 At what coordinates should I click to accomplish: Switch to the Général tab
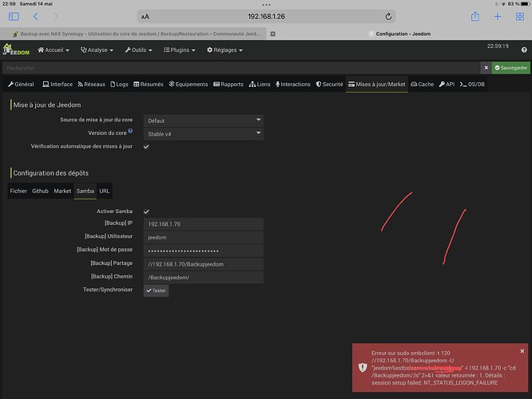(x=21, y=84)
